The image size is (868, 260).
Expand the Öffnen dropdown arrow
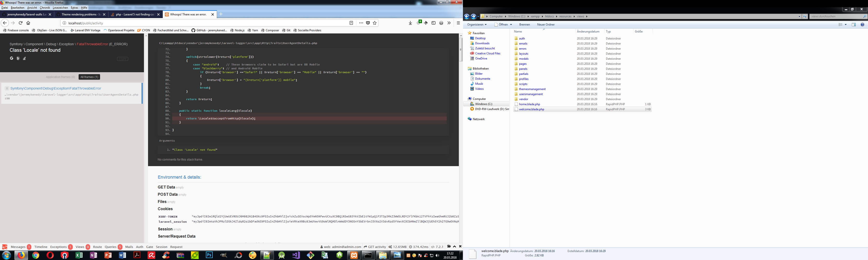coord(511,24)
